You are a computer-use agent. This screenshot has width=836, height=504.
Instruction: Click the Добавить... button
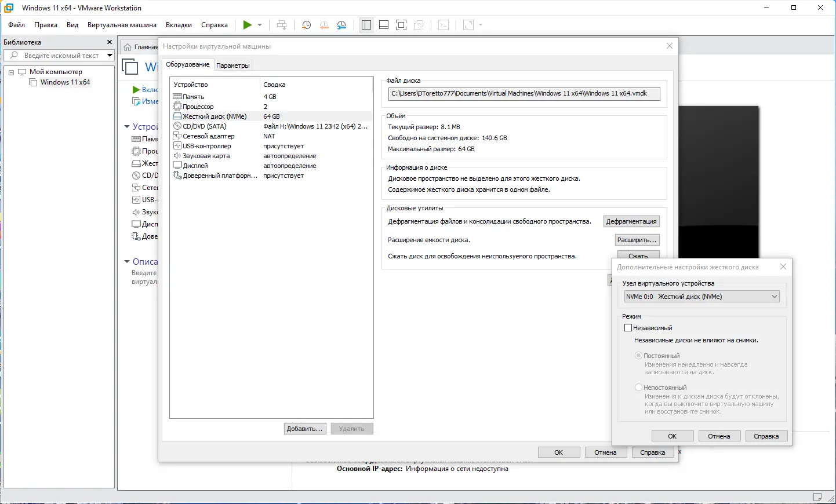coord(305,429)
